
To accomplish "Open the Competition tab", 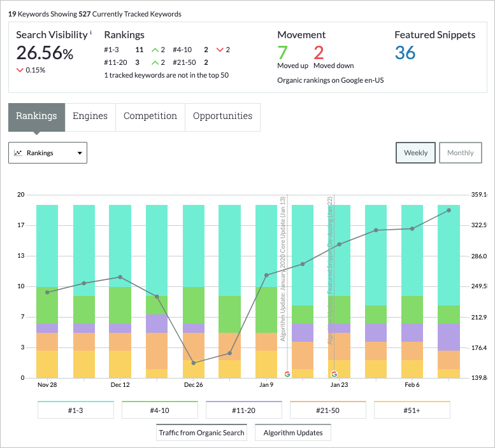I will point(150,116).
